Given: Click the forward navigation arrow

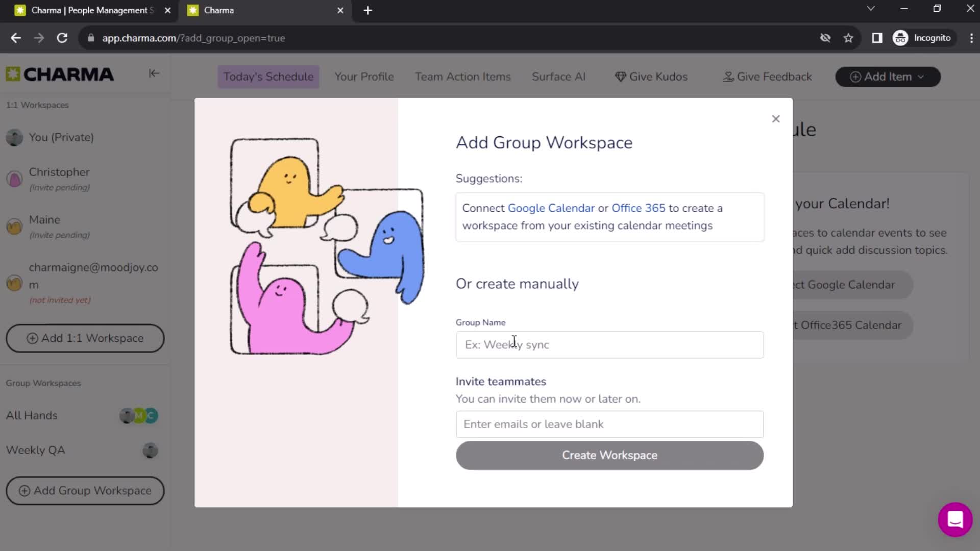Looking at the screenshot, I should [x=39, y=38].
